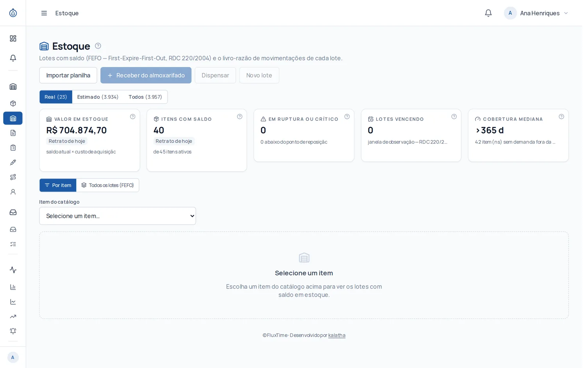Viewport: 588px width, 368px height.
Task: Open the Selecione um item dropdown
Action: (118, 216)
